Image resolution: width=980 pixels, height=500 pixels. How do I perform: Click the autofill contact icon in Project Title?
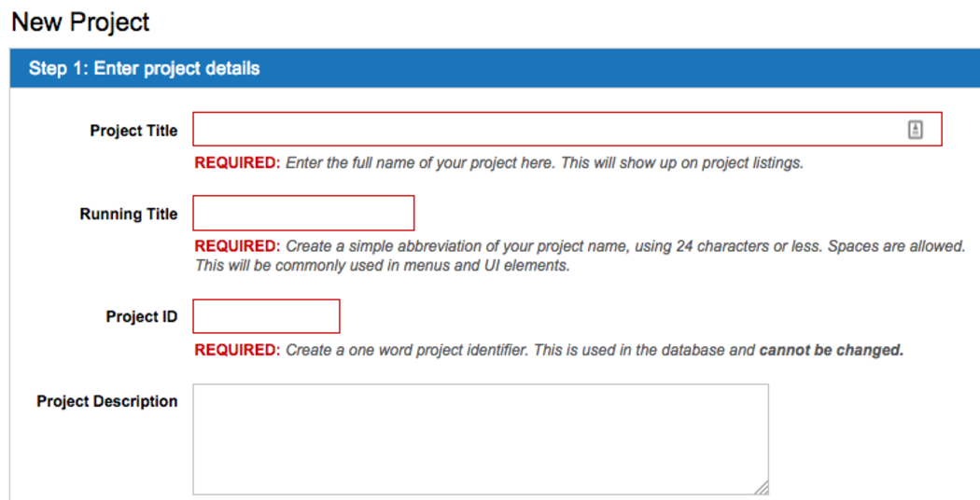[915, 130]
